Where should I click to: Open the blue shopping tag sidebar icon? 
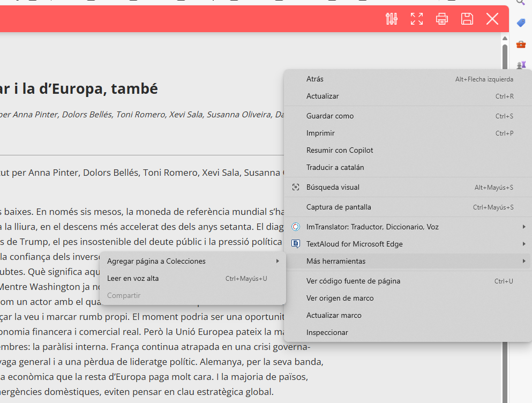[521, 23]
